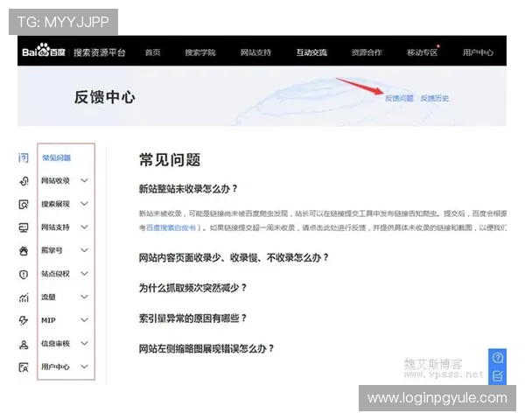Screen dimensions: 525x420
Task: Expand the 搜索展现 chevron
Action: tap(84, 204)
